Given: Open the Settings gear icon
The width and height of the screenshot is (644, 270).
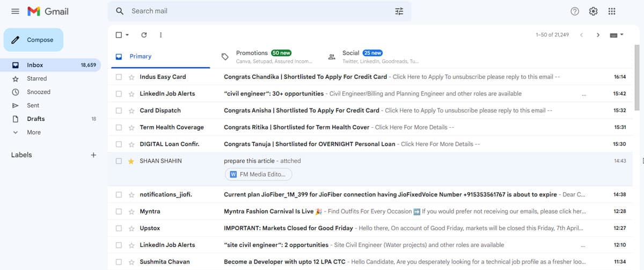Looking at the screenshot, I should pos(593,11).
